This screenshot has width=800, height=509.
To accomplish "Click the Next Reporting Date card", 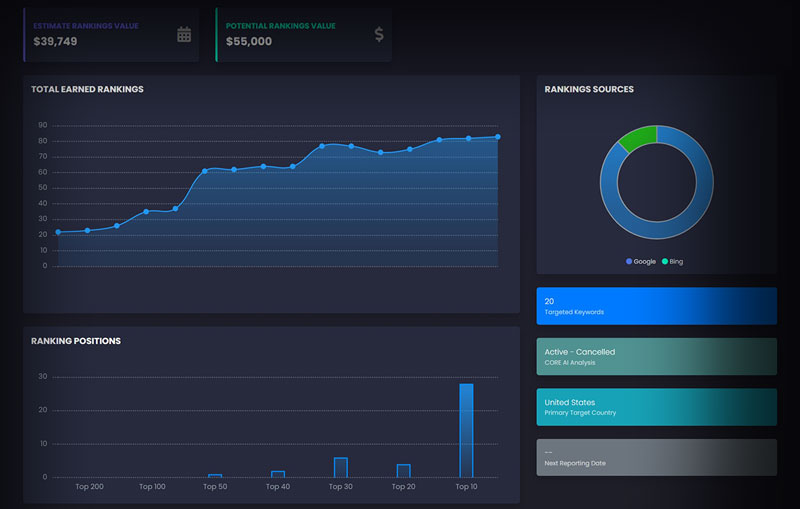I will tap(656, 457).
